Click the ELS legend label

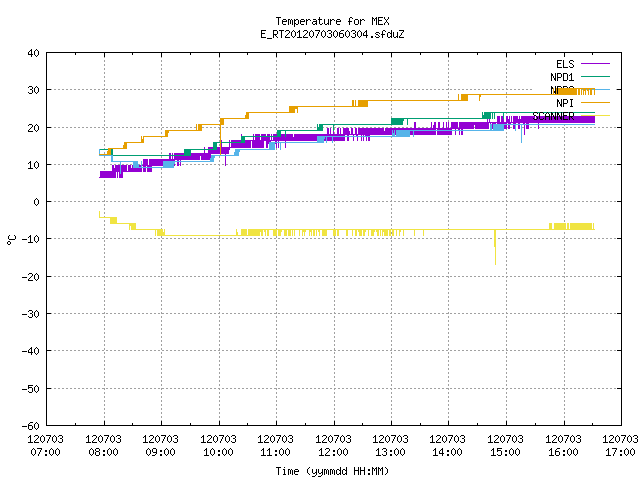pyautogui.click(x=565, y=64)
